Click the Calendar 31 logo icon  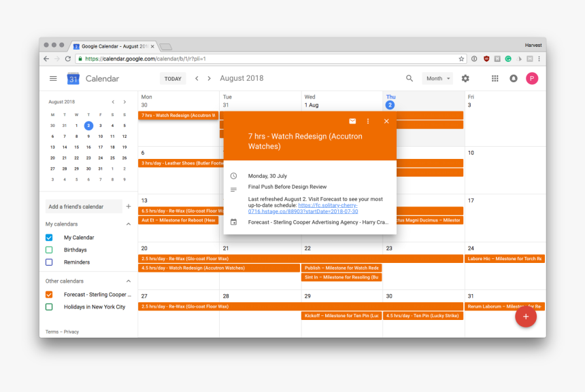[73, 79]
